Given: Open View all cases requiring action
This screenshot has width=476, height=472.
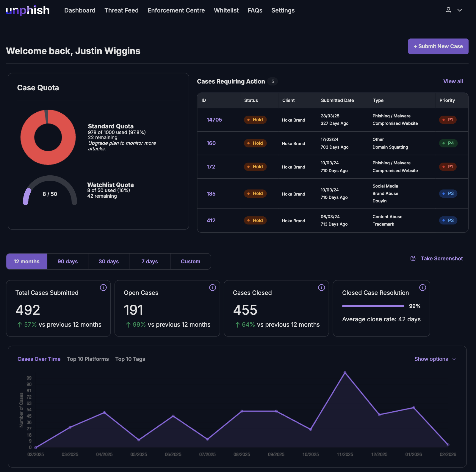Looking at the screenshot, I should tap(453, 81).
